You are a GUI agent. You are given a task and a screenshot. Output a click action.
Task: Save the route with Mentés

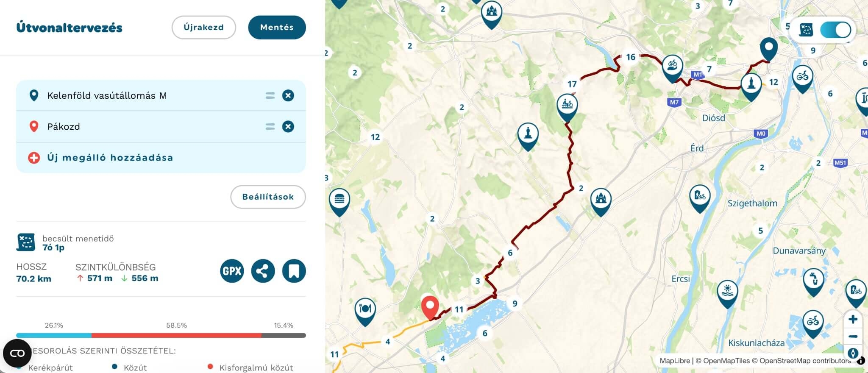277,27
